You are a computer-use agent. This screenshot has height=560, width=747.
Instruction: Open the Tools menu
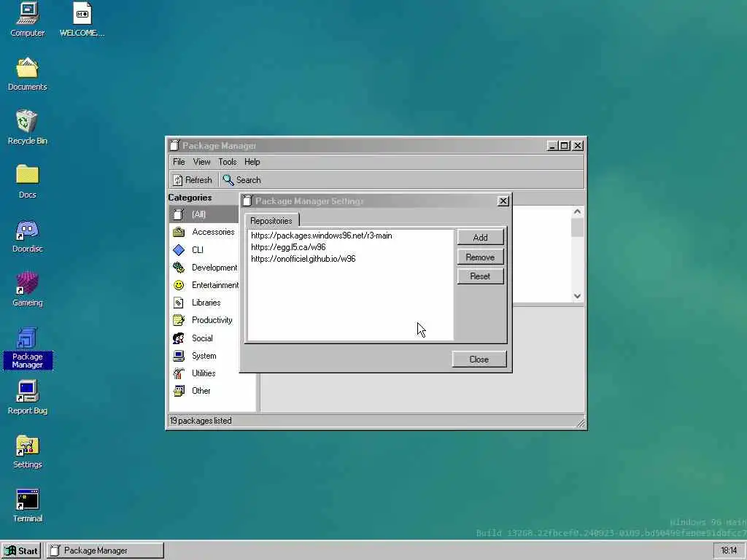click(228, 162)
